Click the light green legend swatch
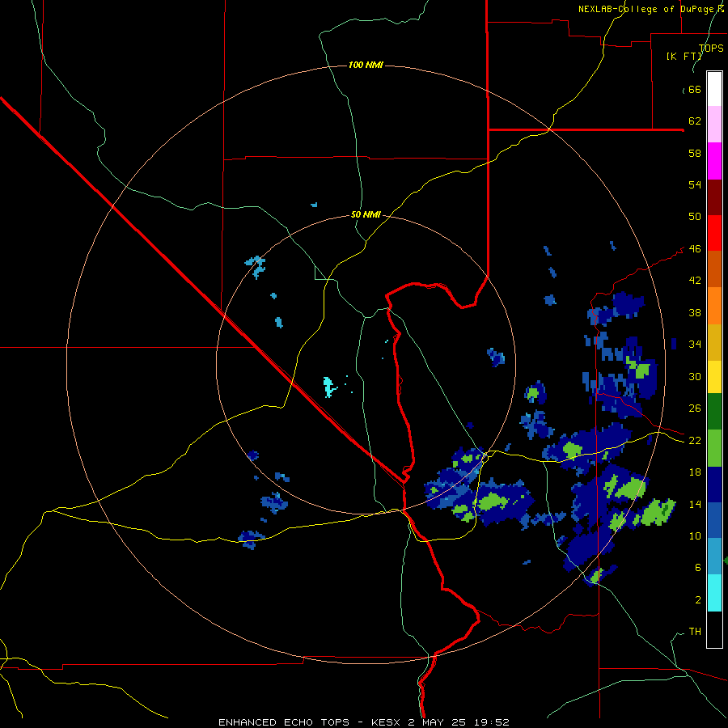728x728 pixels. click(714, 448)
